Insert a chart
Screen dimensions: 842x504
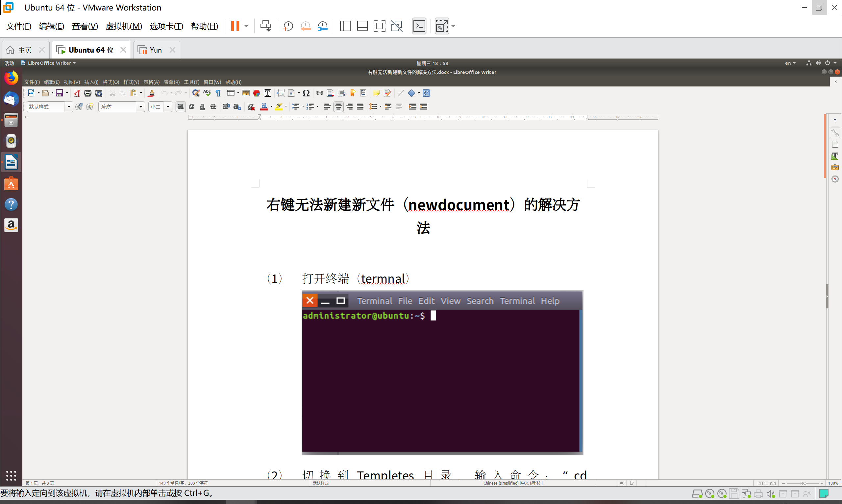pos(257,93)
